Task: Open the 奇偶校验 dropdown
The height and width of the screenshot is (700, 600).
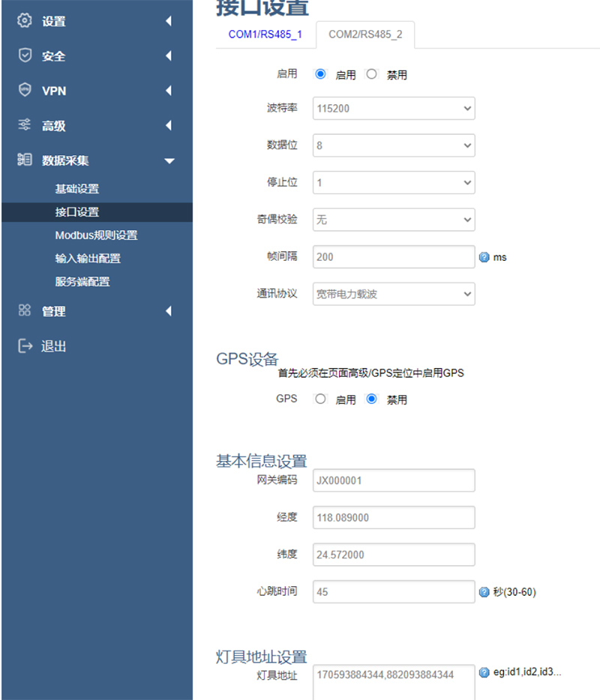Action: 393,220
